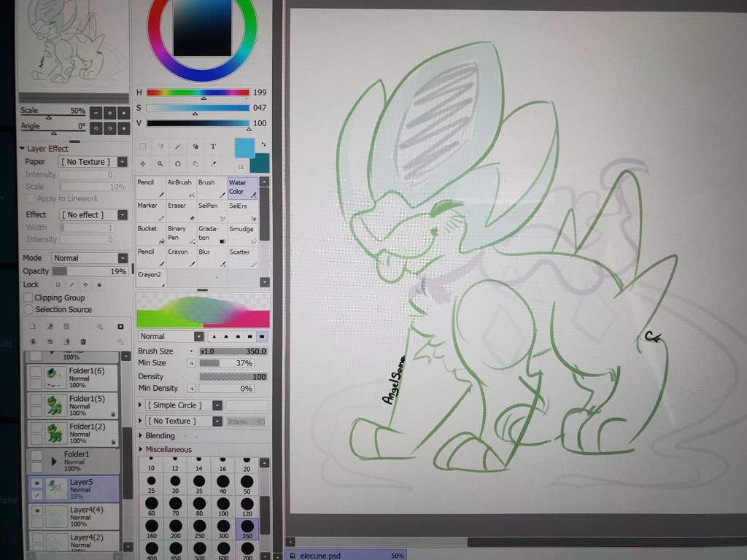Select the Crayon2 tool
Viewport: 747px width, 560px height.
tap(150, 279)
